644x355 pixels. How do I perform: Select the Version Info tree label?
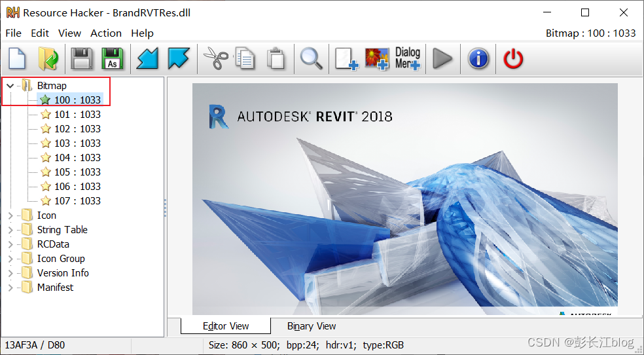pyautogui.click(x=63, y=273)
